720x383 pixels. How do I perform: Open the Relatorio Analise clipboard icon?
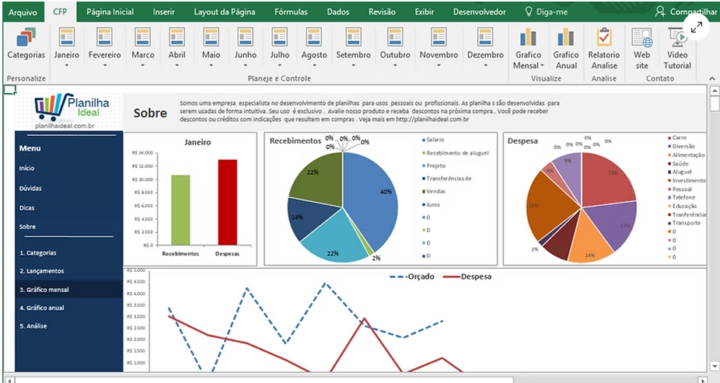pos(604,37)
